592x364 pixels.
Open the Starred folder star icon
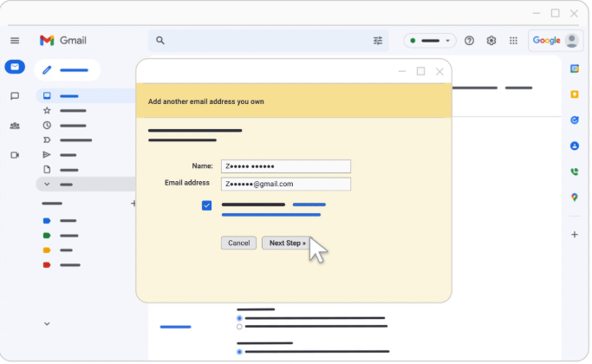coord(47,110)
